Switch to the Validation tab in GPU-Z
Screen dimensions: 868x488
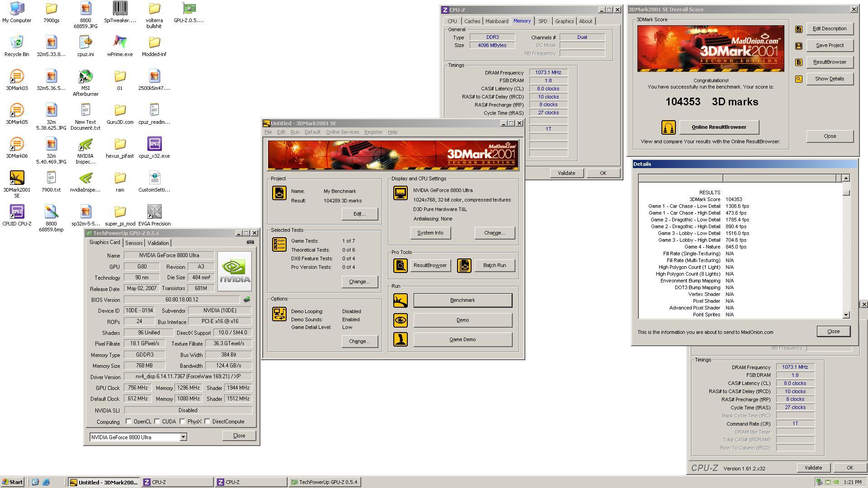click(x=158, y=243)
